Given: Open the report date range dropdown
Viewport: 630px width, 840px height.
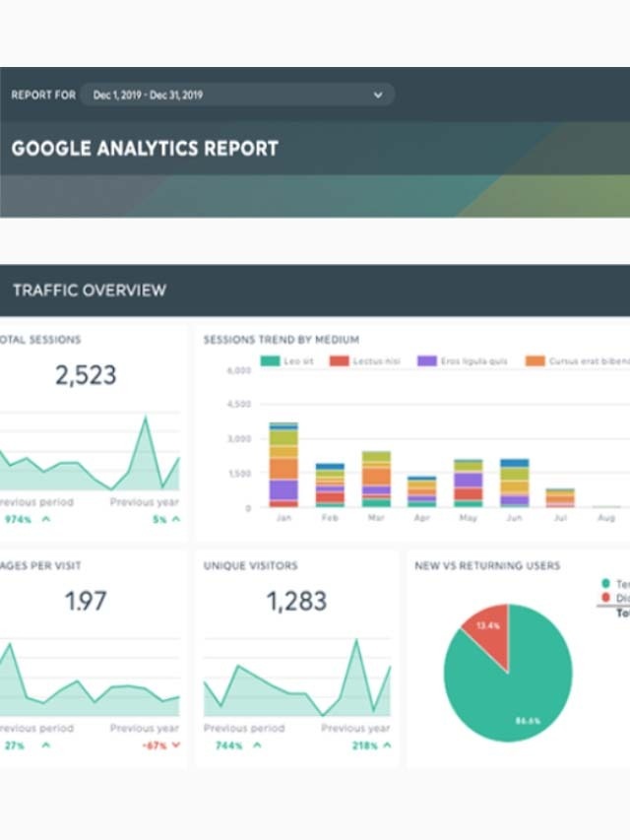Looking at the screenshot, I should tap(238, 95).
